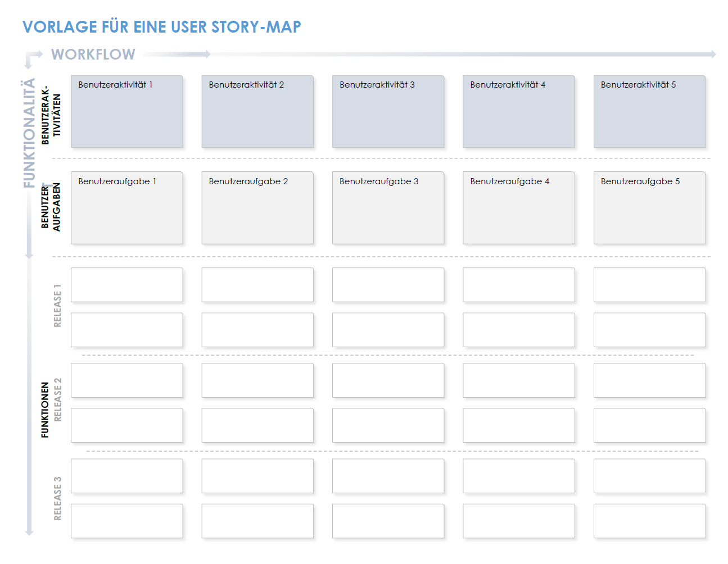This screenshot has height=564, width=728.
Task: Select the WORKFLOW heading label
Action: (93, 54)
